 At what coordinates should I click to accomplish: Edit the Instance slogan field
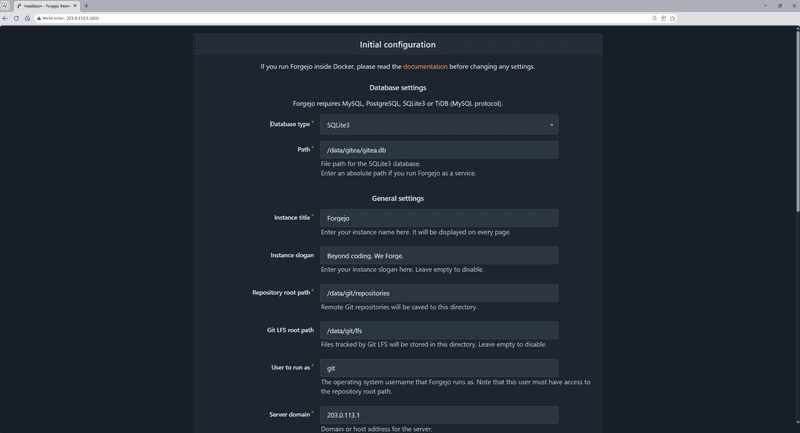point(439,256)
